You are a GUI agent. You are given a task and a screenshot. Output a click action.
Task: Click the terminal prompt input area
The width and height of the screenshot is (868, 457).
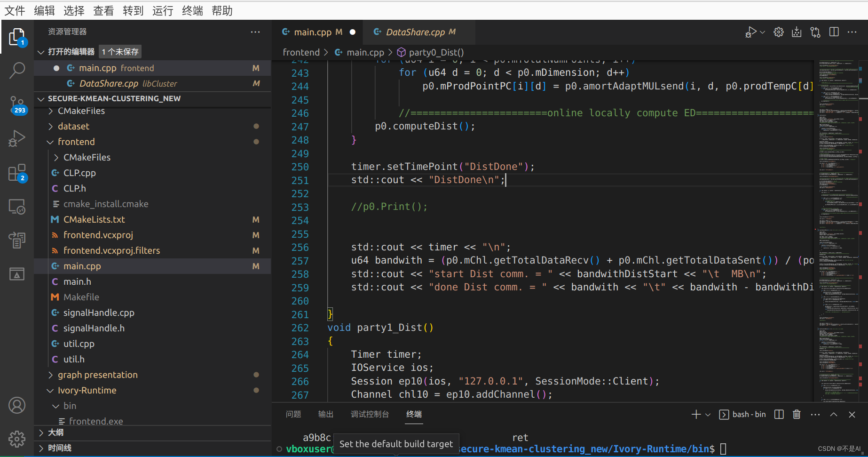723,449
